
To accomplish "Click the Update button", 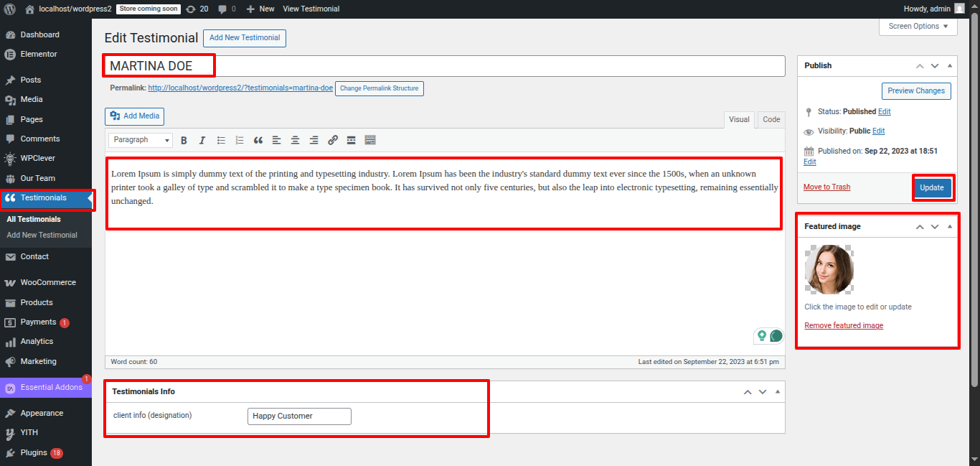I will [932, 188].
